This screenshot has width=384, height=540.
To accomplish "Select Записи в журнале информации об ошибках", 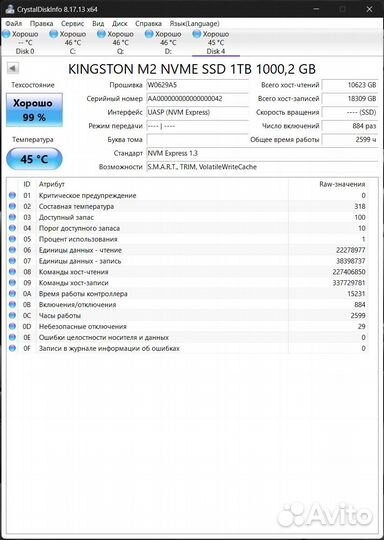I will (109, 349).
